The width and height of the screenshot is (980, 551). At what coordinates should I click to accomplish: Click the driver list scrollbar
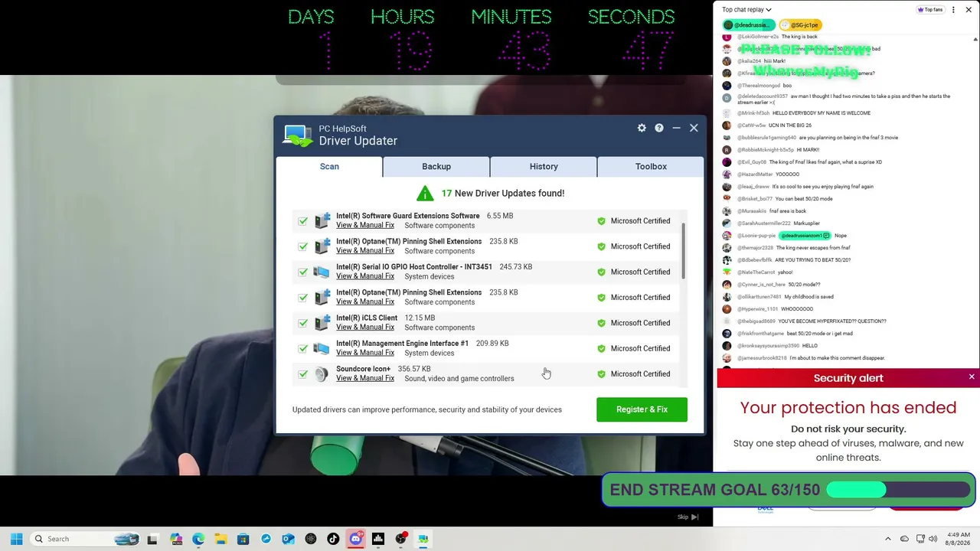[x=683, y=253]
